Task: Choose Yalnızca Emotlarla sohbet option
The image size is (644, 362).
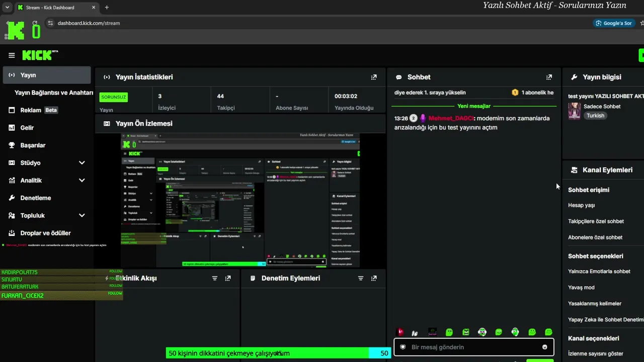Action: pos(599,271)
